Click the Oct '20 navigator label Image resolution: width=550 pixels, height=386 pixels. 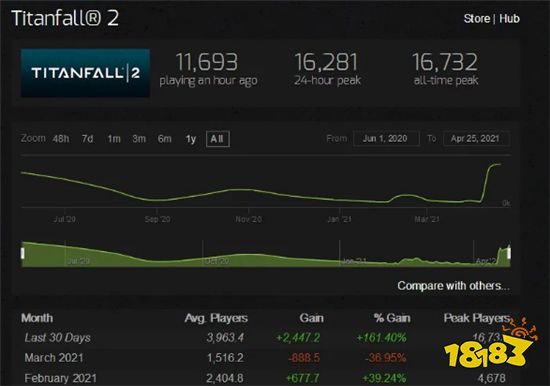point(217,261)
